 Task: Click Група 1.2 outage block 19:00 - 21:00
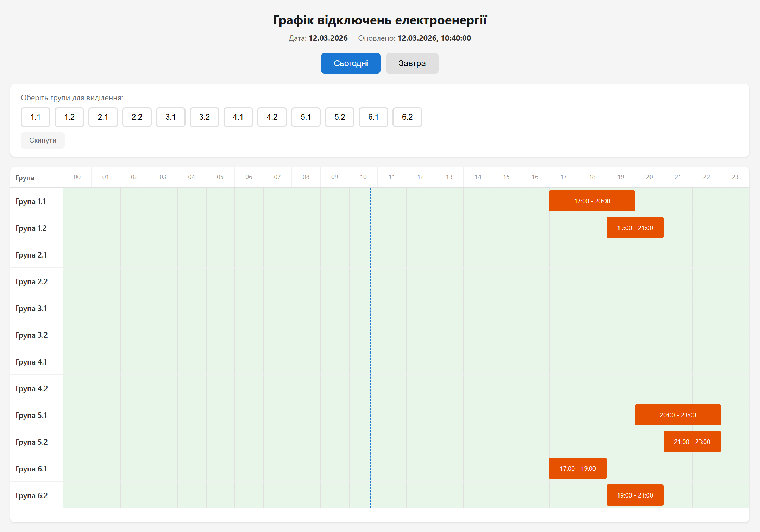coord(635,228)
